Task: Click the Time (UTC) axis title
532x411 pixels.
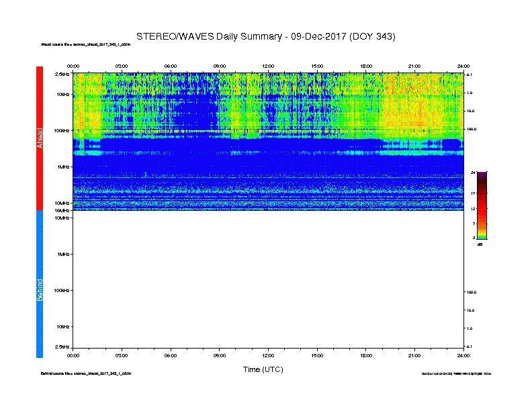Action: pos(263,369)
